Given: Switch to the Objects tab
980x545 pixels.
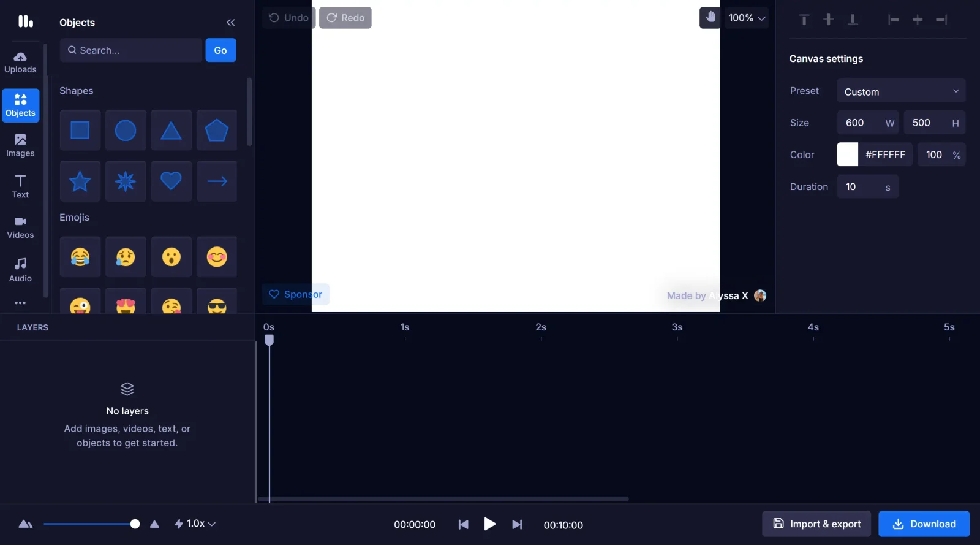Looking at the screenshot, I should pyautogui.click(x=20, y=105).
